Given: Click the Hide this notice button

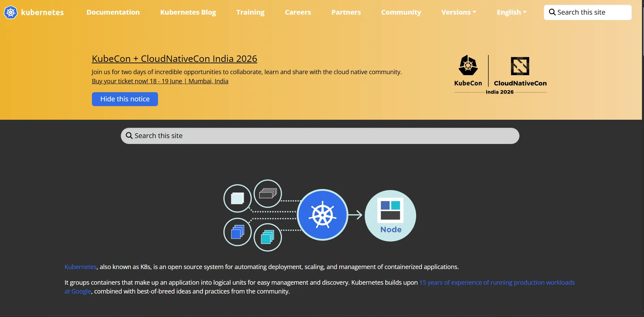Looking at the screenshot, I should coord(125,99).
